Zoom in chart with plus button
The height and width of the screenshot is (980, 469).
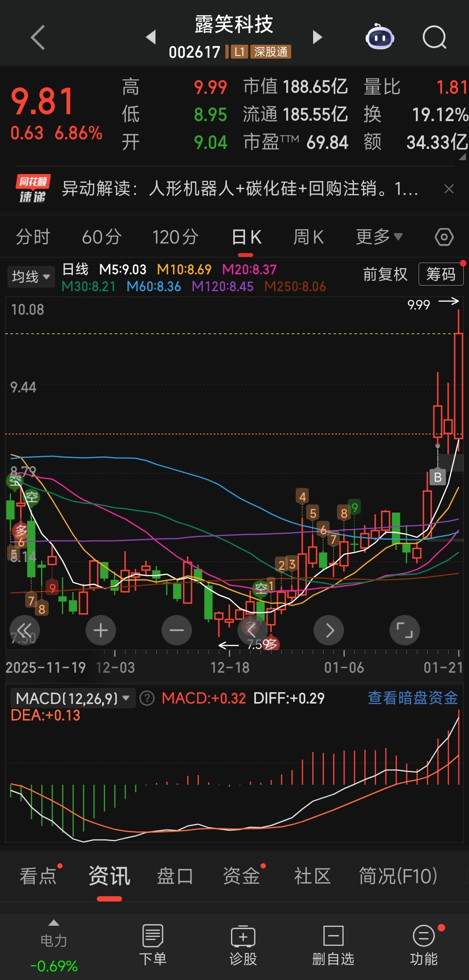pyautogui.click(x=101, y=630)
